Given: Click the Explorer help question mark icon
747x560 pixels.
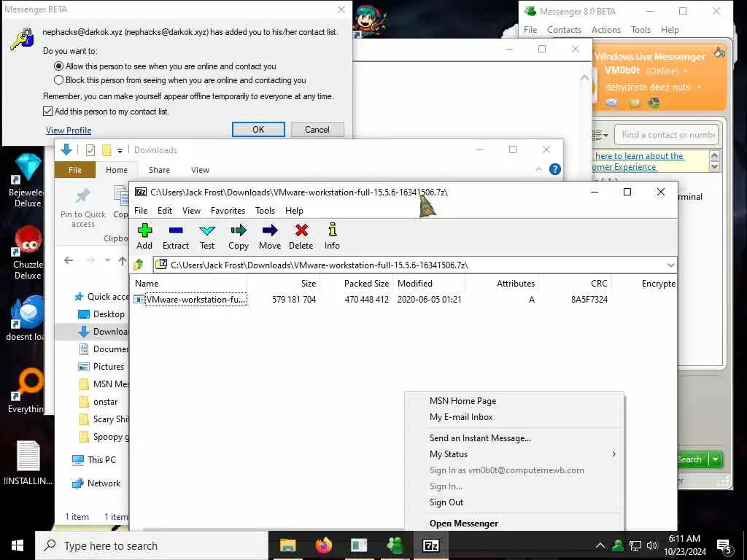Looking at the screenshot, I should [555, 169].
